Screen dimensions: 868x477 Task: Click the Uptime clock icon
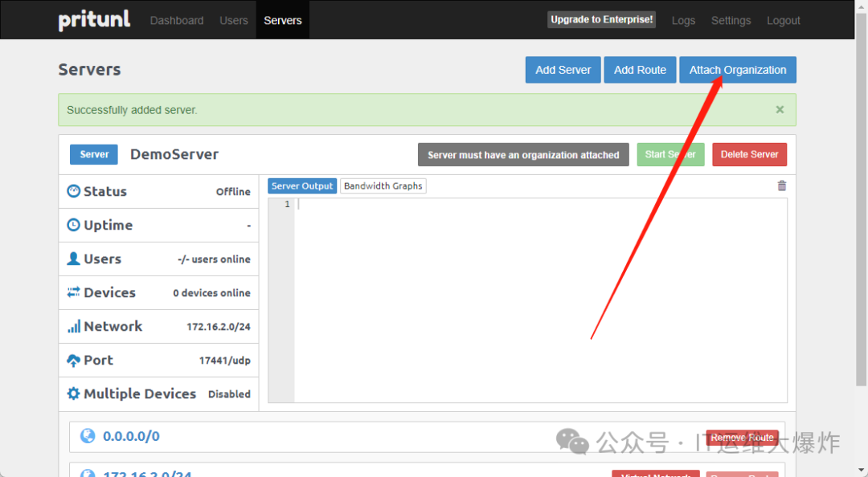point(74,225)
